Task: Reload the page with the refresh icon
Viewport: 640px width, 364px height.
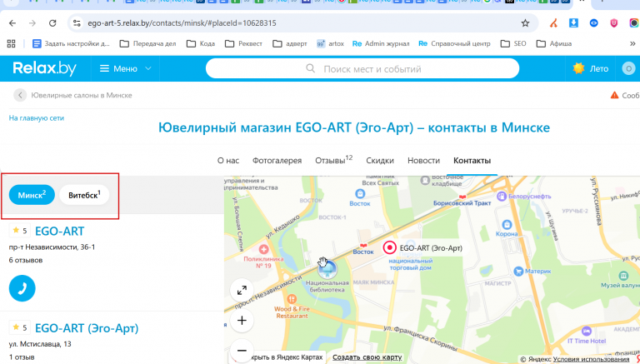Action: coord(52,23)
